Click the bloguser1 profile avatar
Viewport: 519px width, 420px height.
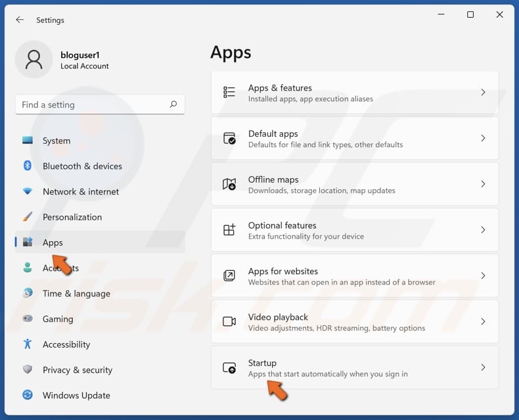(x=34, y=60)
